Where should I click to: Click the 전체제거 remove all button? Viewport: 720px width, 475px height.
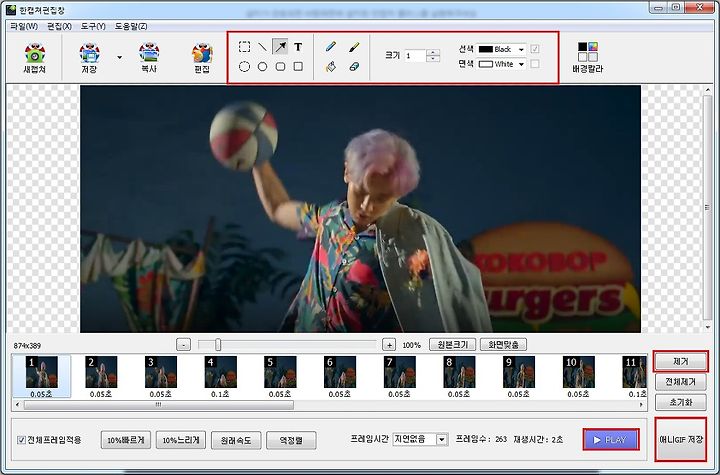click(x=681, y=382)
